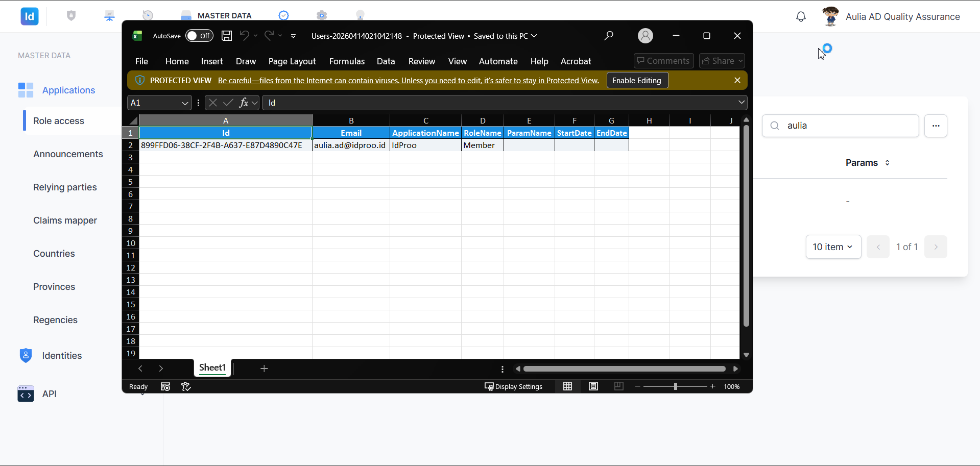Click the Share button in Excel

[722, 61]
